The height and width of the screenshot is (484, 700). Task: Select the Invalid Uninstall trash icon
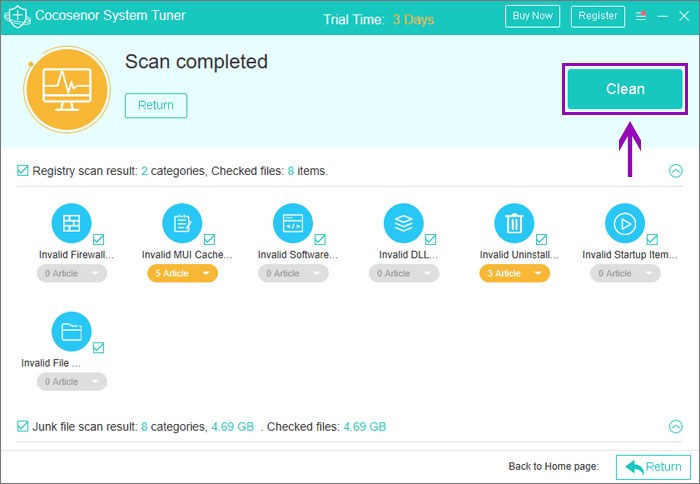coord(514,223)
